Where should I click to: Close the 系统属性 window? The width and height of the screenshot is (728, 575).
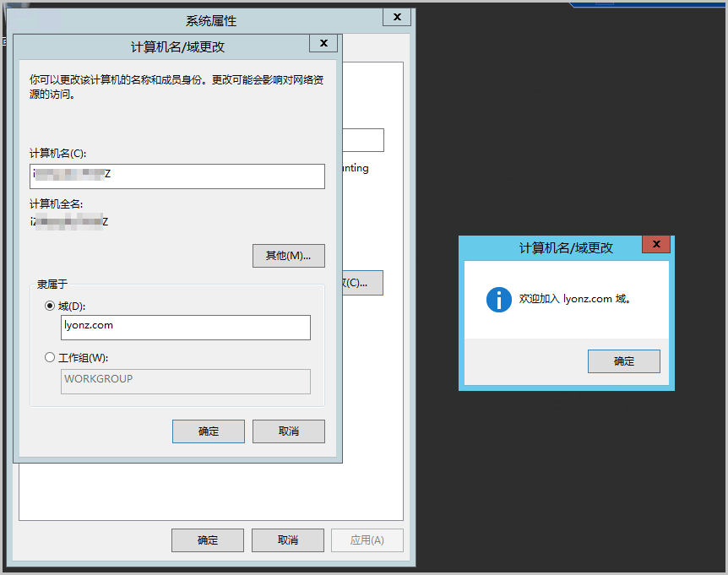coord(397,17)
